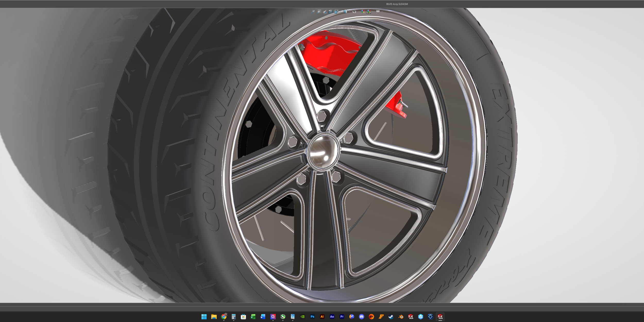Open Discord from the taskbar
The image size is (644, 322).
click(361, 317)
